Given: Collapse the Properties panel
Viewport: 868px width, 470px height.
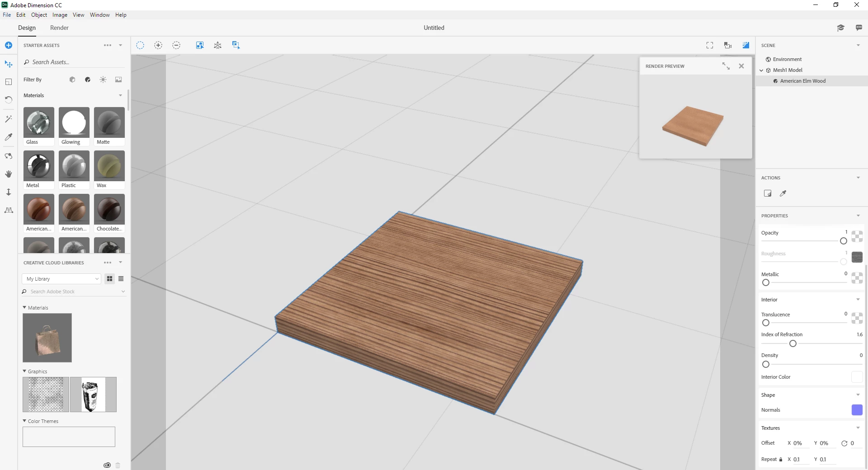Looking at the screenshot, I should tap(858, 216).
